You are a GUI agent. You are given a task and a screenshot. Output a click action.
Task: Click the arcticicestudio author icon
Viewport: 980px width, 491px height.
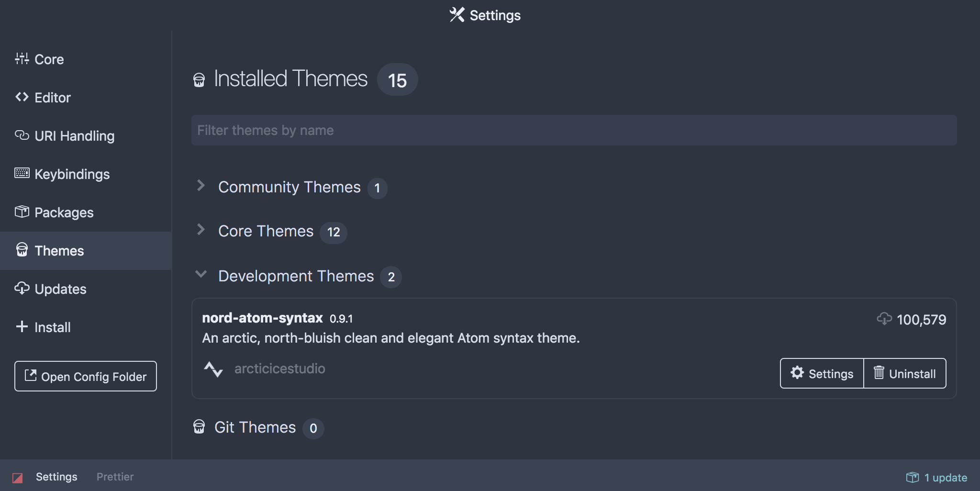[x=214, y=369]
